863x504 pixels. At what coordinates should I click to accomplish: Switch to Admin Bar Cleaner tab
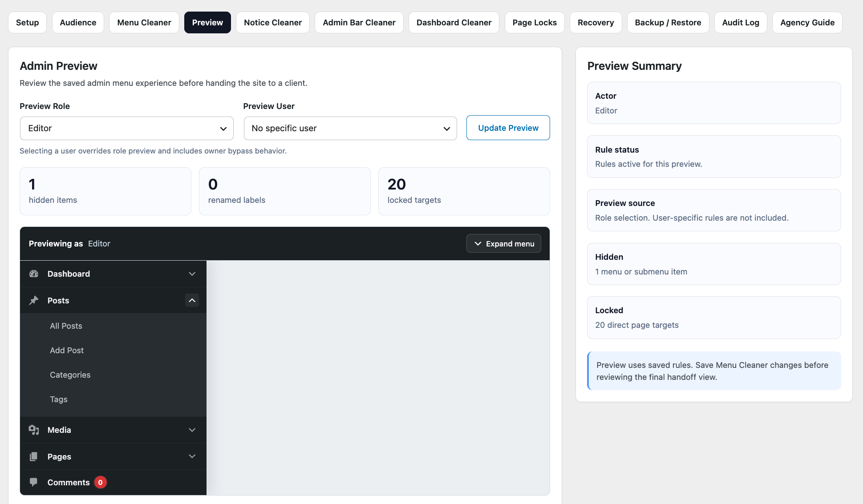[x=359, y=22]
